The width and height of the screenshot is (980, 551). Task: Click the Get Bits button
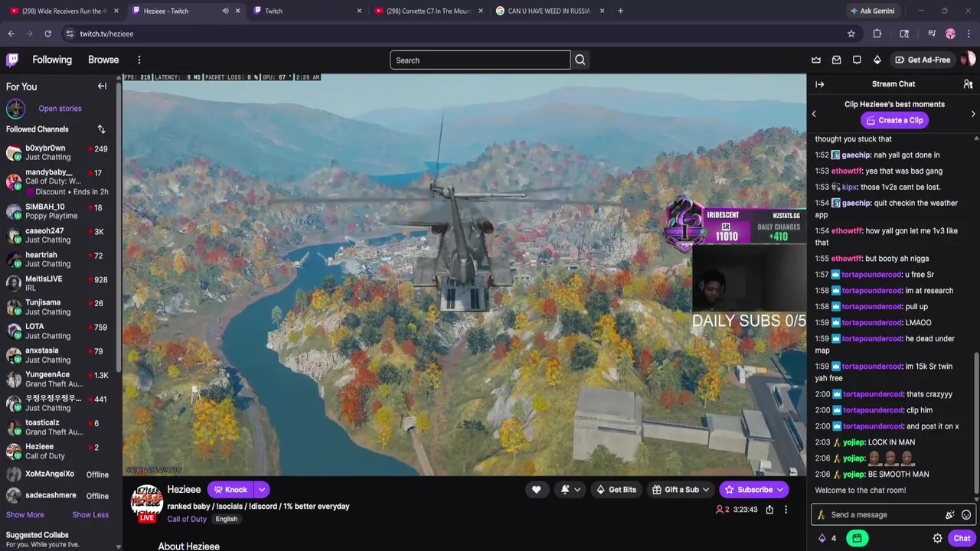coord(616,490)
